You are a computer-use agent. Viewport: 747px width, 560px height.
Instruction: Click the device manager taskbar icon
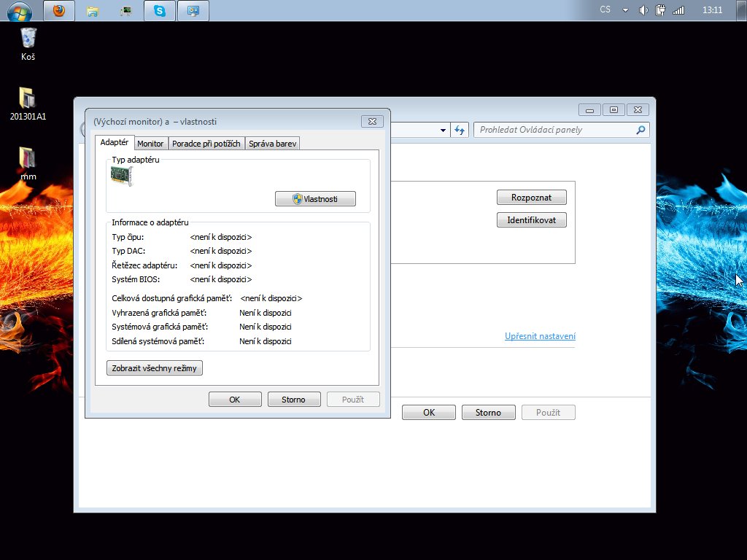pos(125,10)
